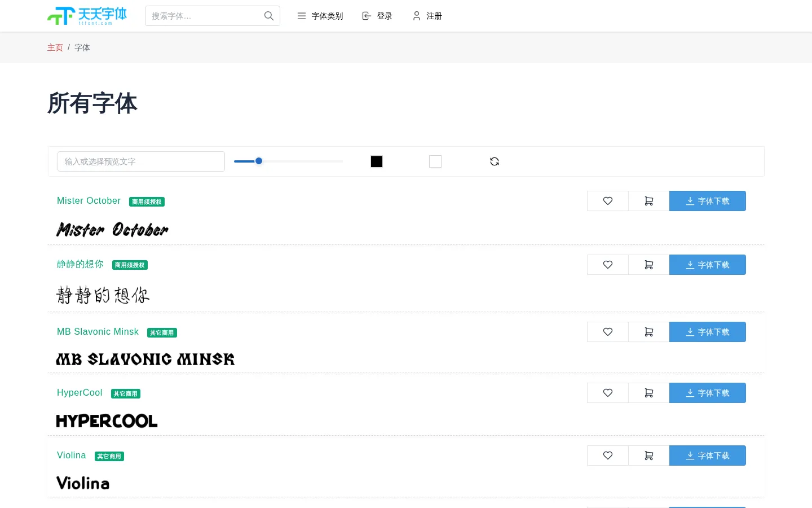The height and width of the screenshot is (508, 812).
Task: Add HyperCool to cart
Action: coord(649,393)
